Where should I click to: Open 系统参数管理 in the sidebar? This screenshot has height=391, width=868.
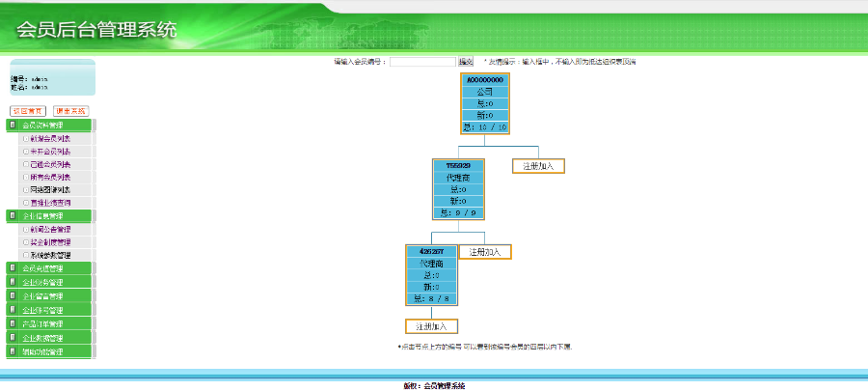point(50,255)
